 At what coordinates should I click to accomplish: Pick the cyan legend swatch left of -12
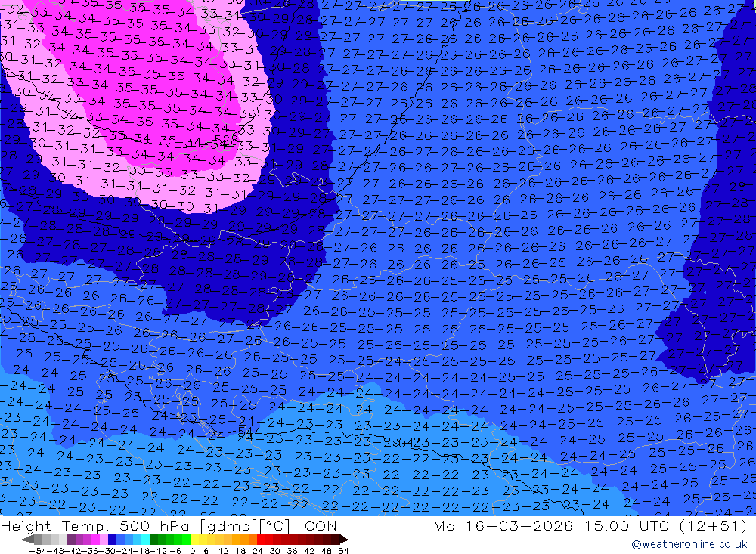click(x=145, y=540)
